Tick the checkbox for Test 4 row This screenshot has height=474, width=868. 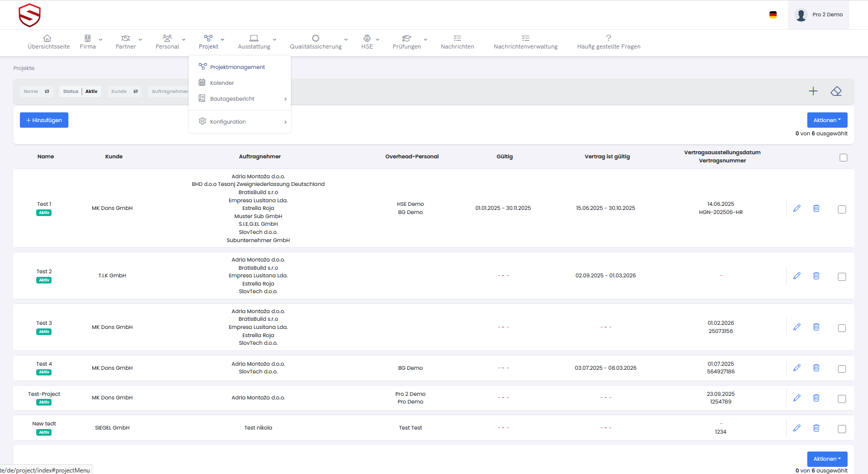(x=841, y=369)
